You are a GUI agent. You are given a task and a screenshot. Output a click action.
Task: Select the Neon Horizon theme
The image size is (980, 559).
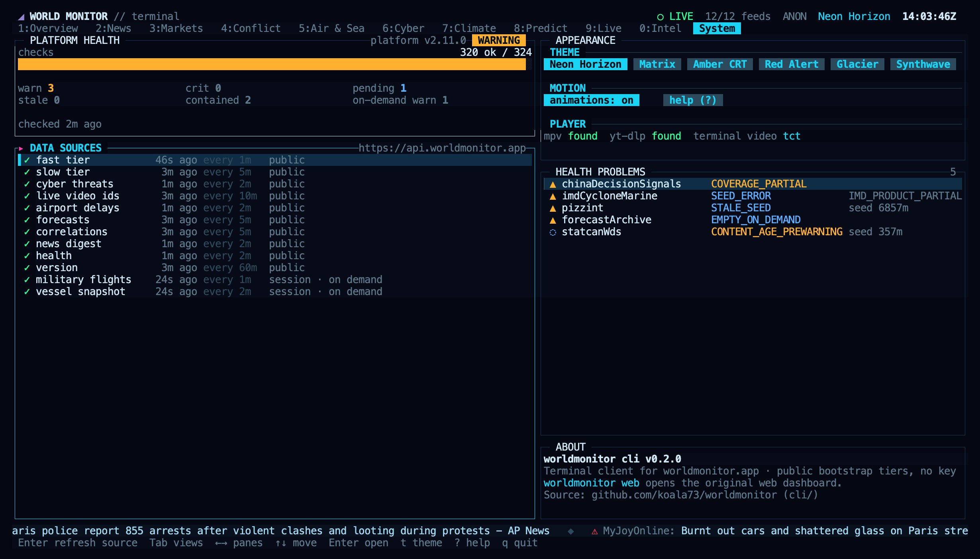[x=585, y=64]
